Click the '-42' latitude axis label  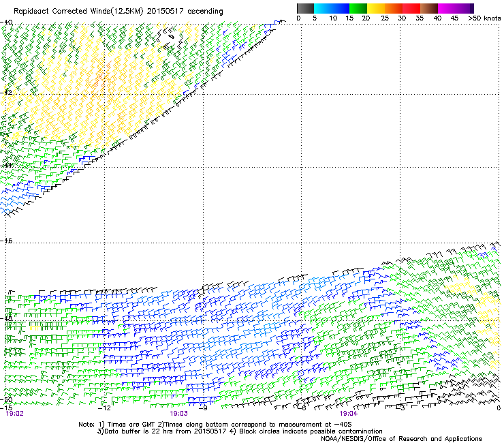[x=6, y=92]
